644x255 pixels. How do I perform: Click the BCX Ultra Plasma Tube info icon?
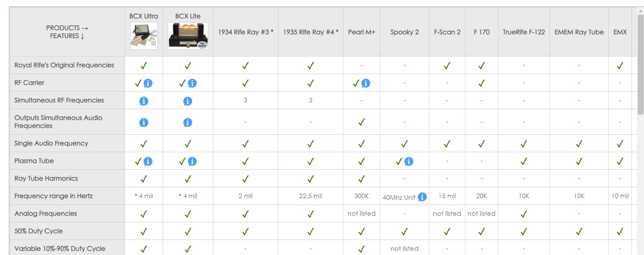coord(148,161)
